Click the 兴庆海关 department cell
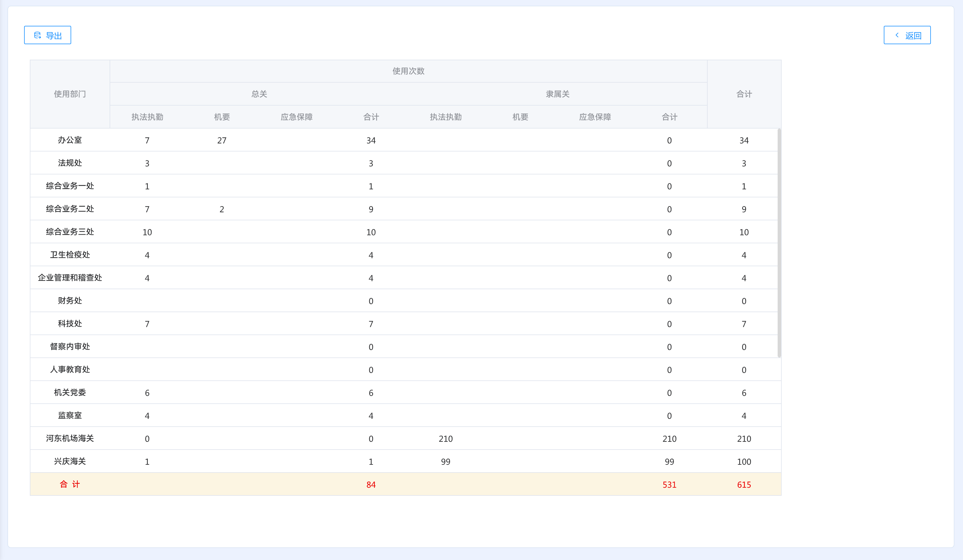Image resolution: width=963 pixels, height=560 pixels. coord(69,461)
